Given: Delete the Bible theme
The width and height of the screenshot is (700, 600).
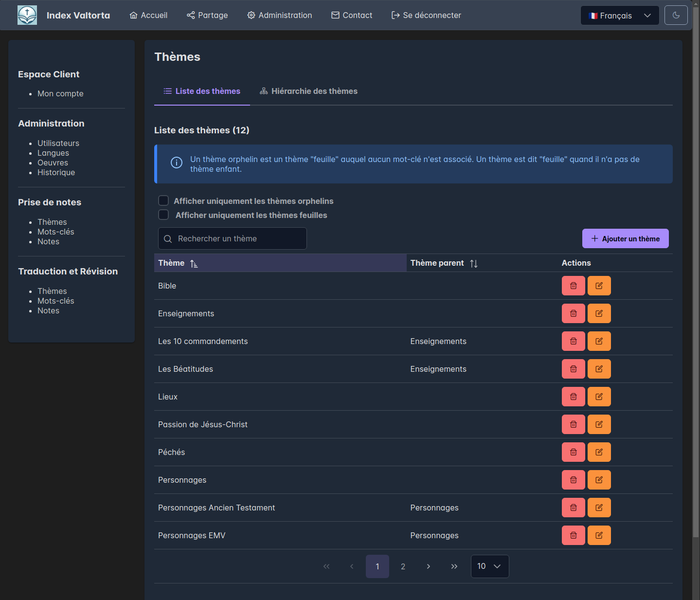Looking at the screenshot, I should (x=573, y=286).
